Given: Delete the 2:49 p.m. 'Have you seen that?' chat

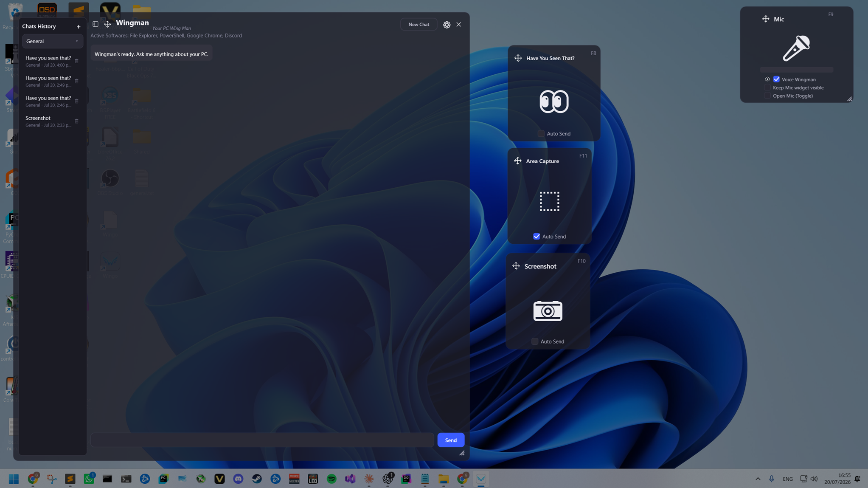Looking at the screenshot, I should [77, 81].
